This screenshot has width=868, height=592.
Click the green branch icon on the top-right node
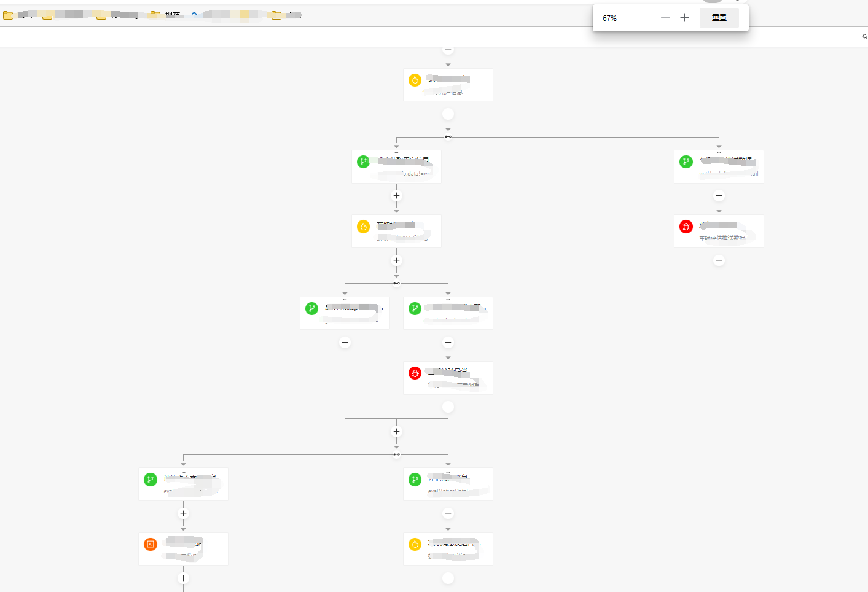click(686, 162)
